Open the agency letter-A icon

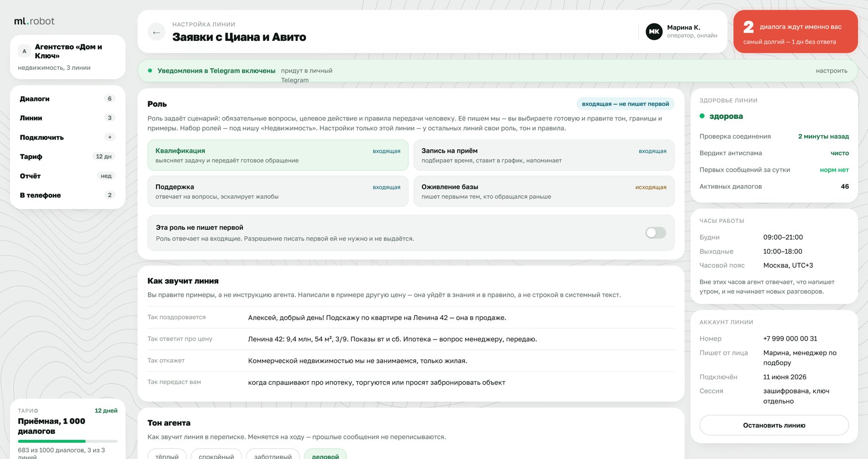pyautogui.click(x=24, y=51)
